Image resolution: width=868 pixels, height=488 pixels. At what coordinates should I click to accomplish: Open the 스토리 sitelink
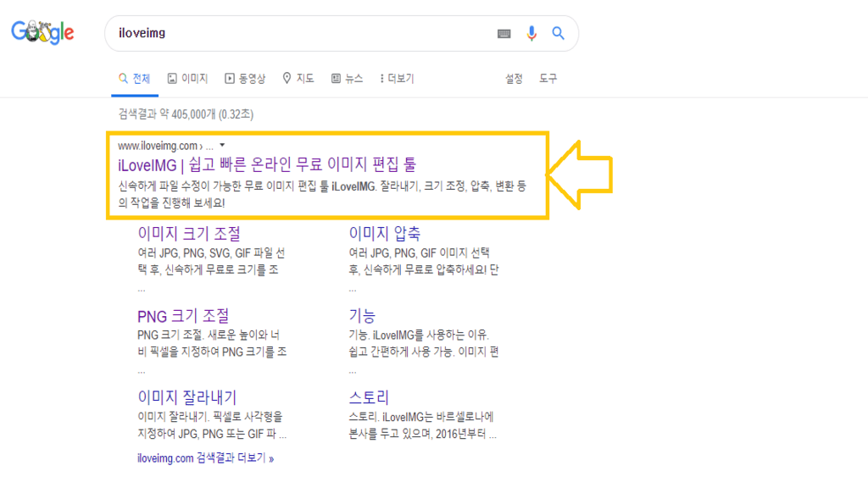pyautogui.click(x=369, y=397)
